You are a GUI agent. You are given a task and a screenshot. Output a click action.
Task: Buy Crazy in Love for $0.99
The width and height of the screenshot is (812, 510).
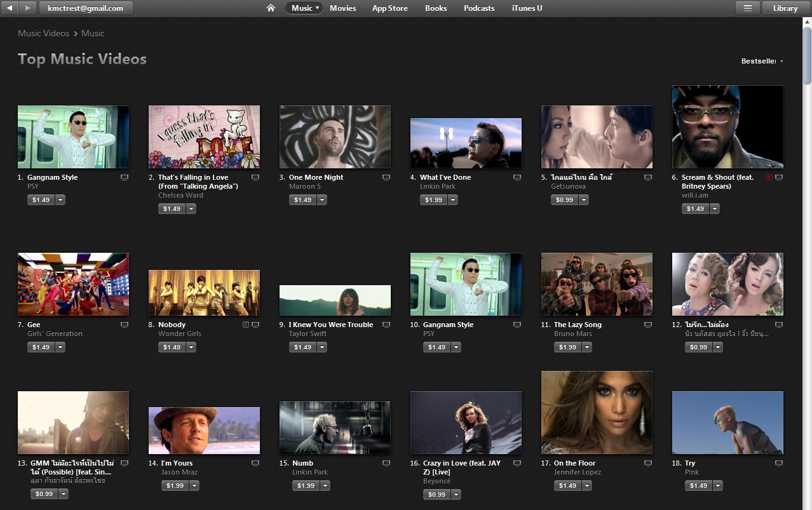coord(437,495)
